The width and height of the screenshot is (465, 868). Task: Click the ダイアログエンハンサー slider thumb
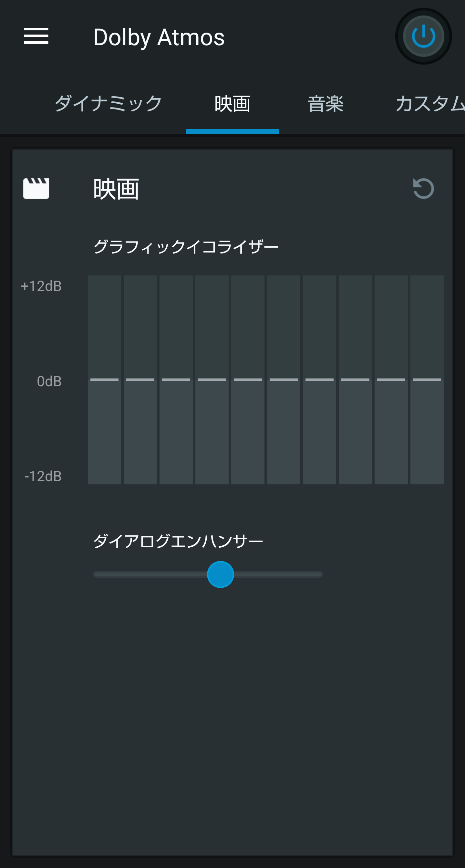(x=220, y=574)
